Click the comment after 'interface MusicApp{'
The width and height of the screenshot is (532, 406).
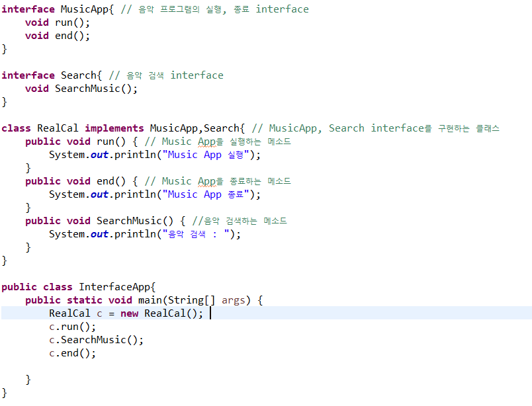coord(215,9)
